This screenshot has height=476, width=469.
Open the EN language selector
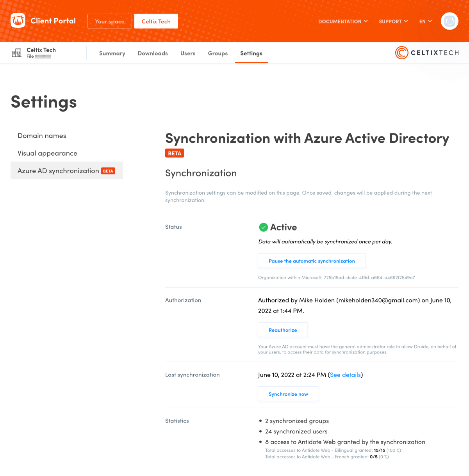[x=425, y=21]
